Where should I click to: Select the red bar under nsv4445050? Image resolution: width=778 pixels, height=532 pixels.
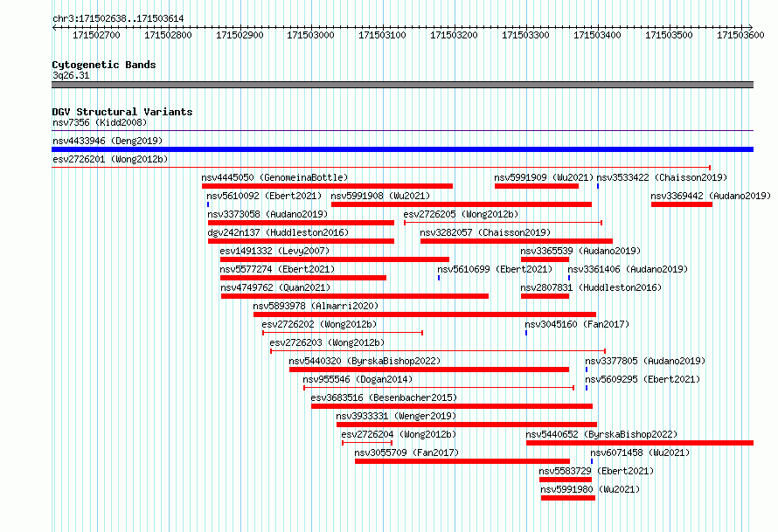327,186
